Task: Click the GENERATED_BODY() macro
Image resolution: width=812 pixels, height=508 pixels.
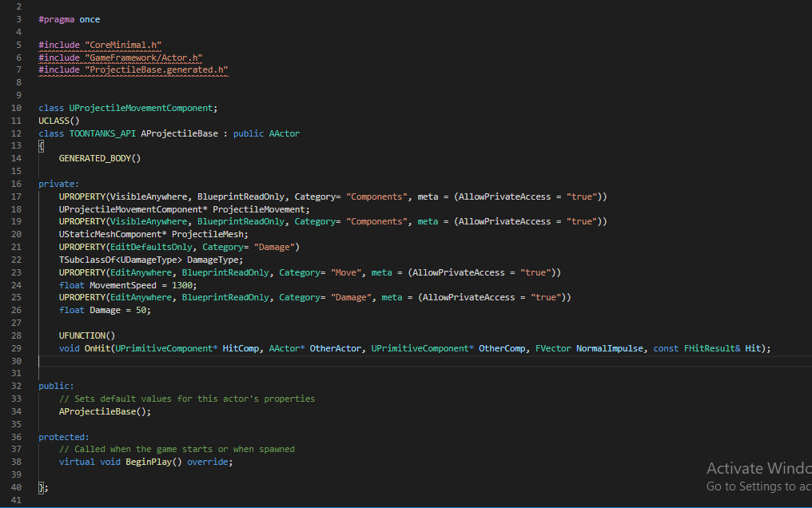Action: tap(99, 158)
